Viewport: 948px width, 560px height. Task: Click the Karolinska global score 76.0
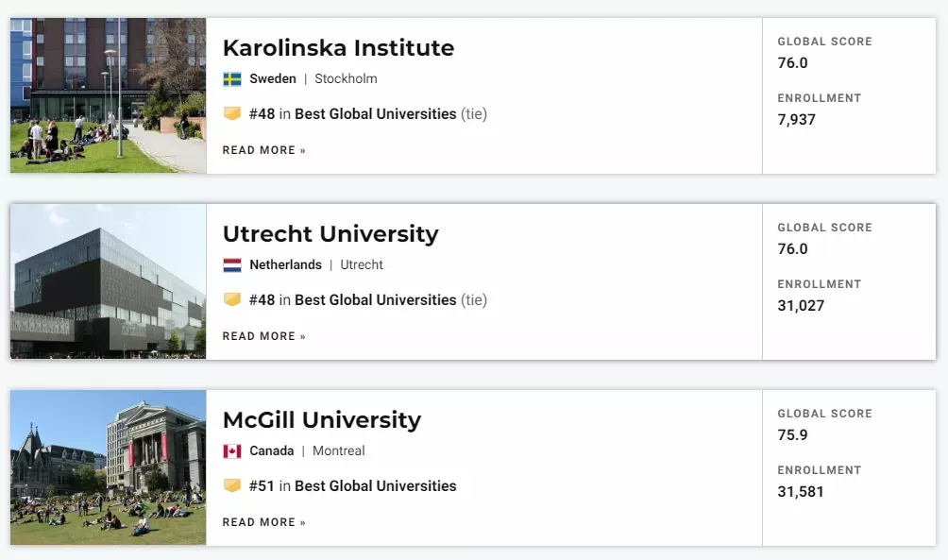pyautogui.click(x=792, y=63)
